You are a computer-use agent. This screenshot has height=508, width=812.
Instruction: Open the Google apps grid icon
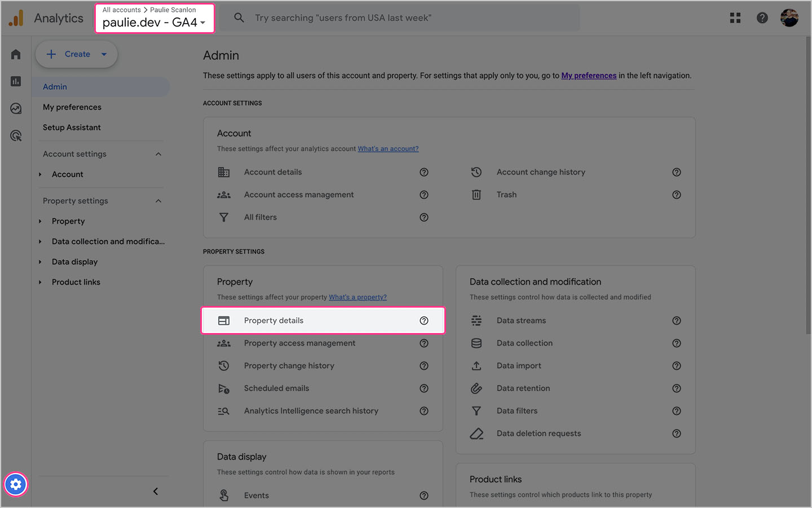[x=735, y=17]
